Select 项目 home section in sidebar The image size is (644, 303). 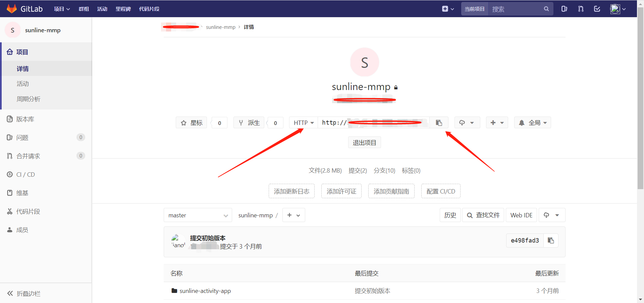46,52
